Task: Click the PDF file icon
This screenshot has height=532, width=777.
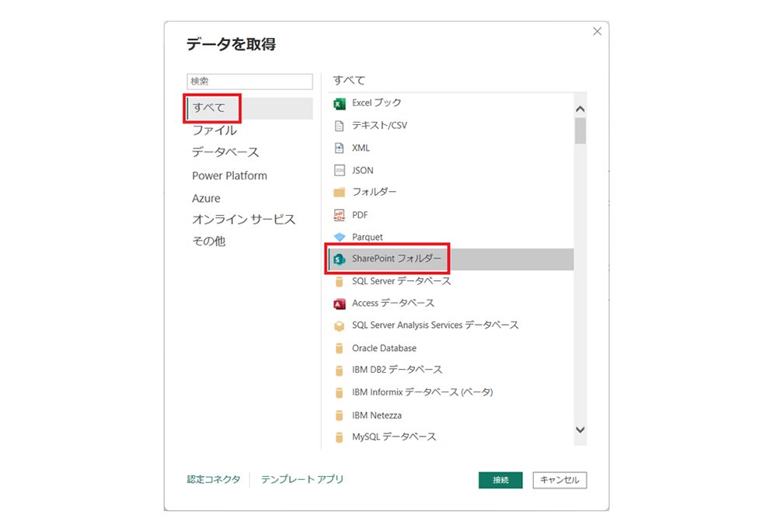Action: (x=340, y=215)
